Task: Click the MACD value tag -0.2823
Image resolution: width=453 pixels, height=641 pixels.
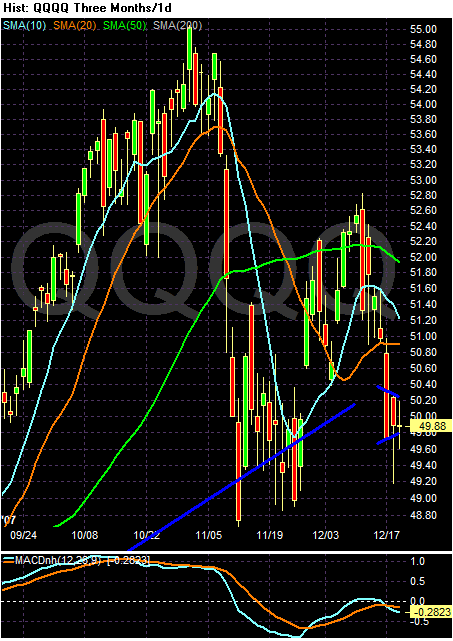Action: (430, 612)
